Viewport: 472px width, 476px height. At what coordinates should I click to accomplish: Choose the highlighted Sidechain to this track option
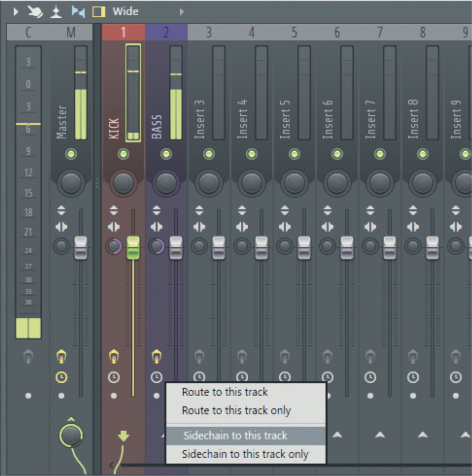234,436
